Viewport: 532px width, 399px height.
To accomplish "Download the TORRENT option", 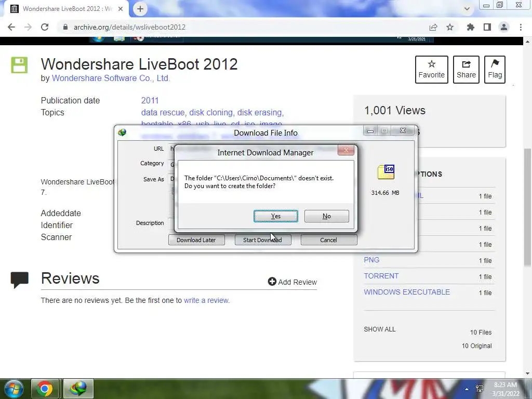I will click(381, 276).
